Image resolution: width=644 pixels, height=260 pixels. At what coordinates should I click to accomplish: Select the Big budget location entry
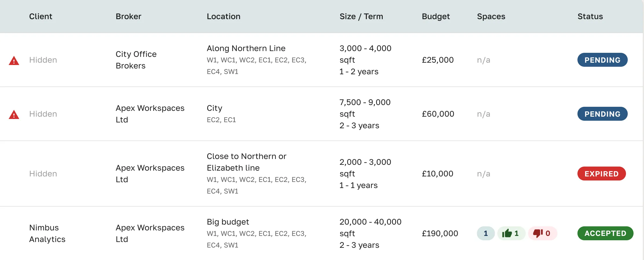228,222
